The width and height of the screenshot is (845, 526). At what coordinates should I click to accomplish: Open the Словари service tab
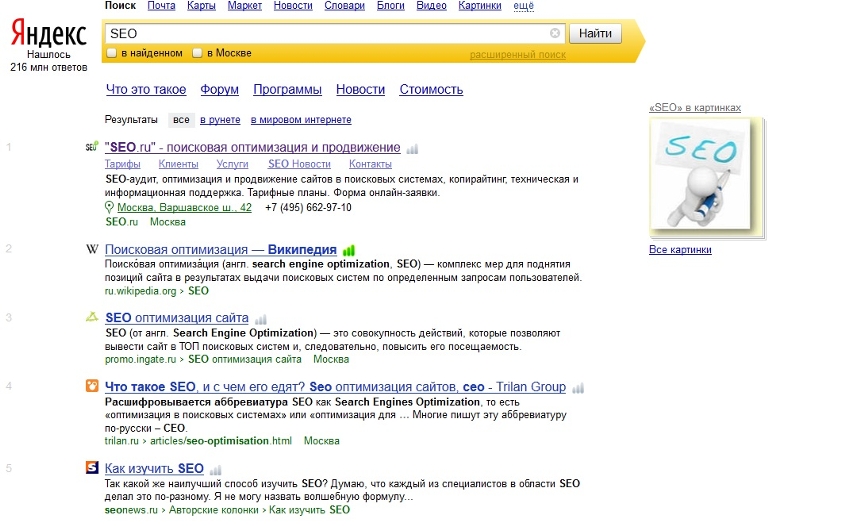pyautogui.click(x=344, y=6)
